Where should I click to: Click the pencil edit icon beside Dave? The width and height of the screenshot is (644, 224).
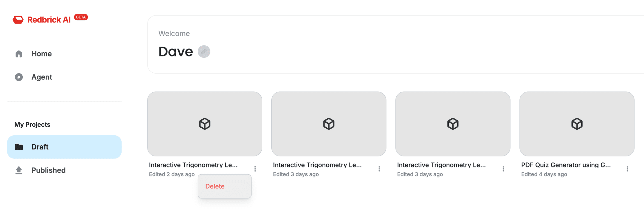[204, 52]
